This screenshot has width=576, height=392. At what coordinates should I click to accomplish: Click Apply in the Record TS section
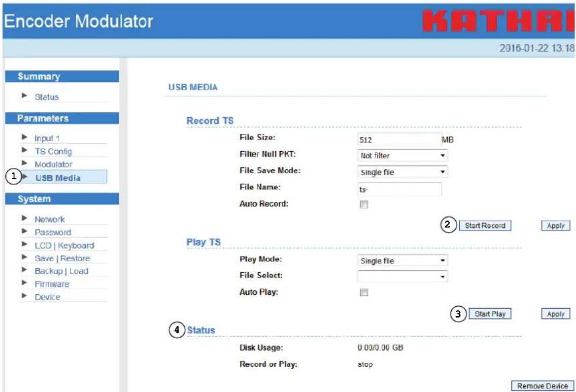pos(556,226)
